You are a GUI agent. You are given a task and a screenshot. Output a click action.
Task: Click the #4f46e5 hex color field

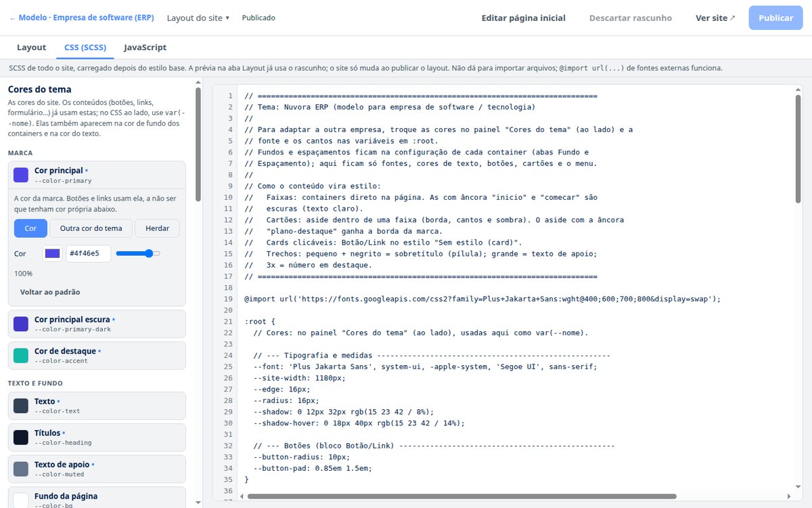click(88, 253)
